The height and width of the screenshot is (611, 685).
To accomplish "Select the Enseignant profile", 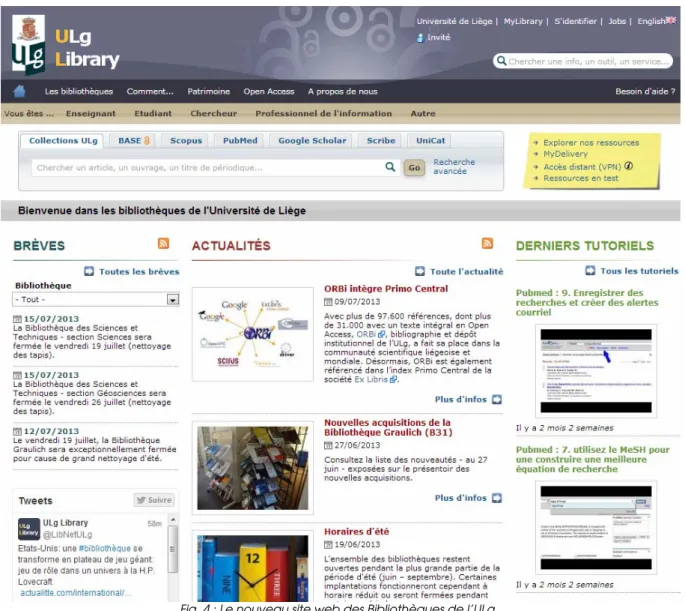I will point(91,114).
